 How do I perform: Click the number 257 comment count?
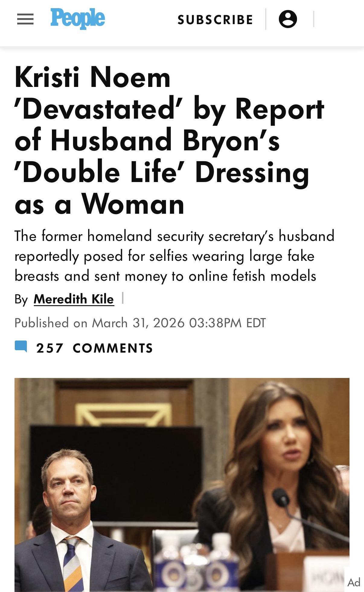pos(49,348)
